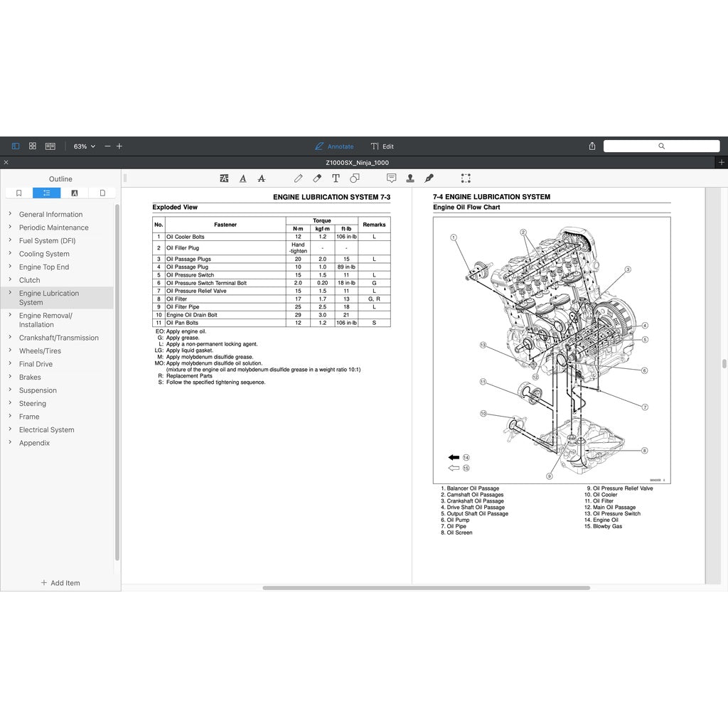Image resolution: width=728 pixels, height=728 pixels.
Task: Select the Text insertion tool
Action: pos(336,178)
